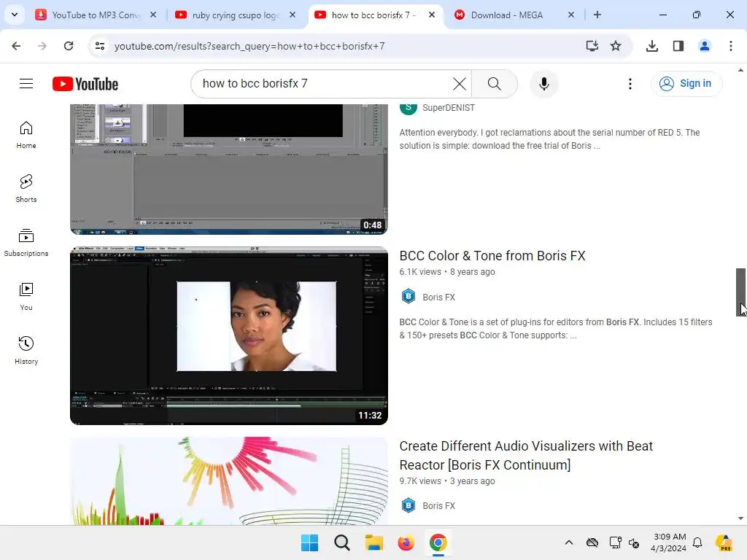This screenshot has height=560, width=747.
Task: Open the 11:32 BCC Color & Tone thumbnail
Action: [x=228, y=335]
